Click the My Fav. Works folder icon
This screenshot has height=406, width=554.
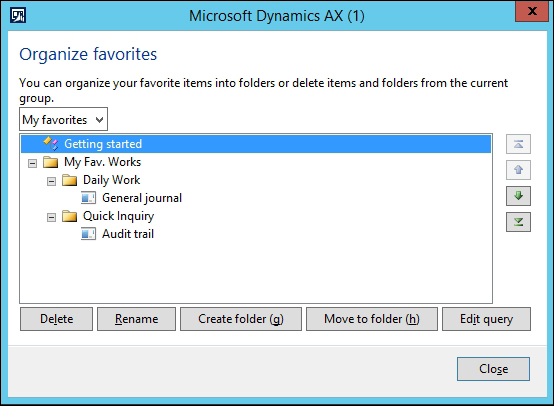tap(51, 162)
